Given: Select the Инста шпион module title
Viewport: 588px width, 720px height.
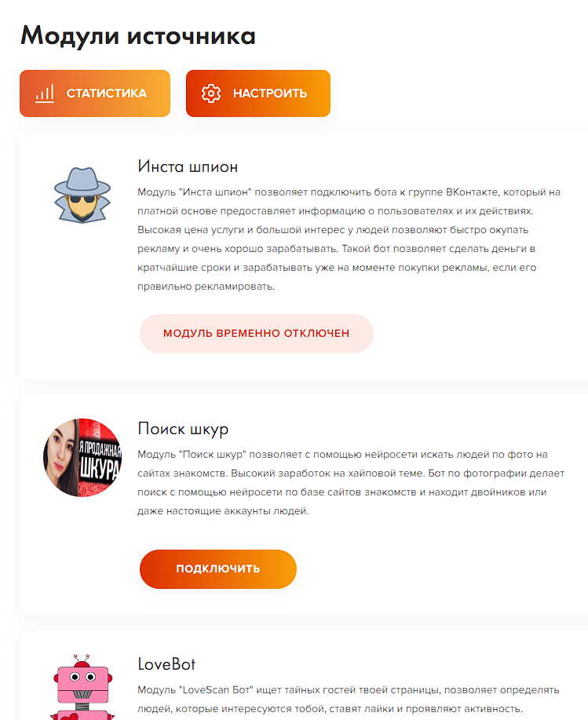Looking at the screenshot, I should pos(188,166).
